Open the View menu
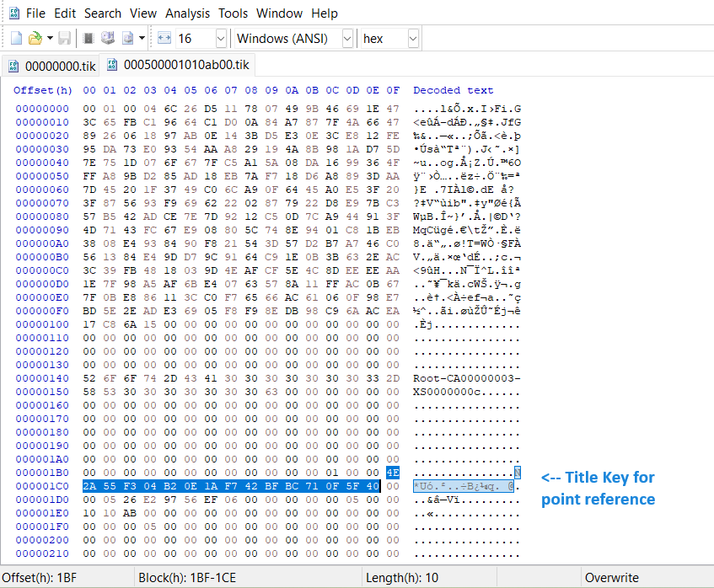This screenshot has height=588, width=714. click(x=143, y=13)
